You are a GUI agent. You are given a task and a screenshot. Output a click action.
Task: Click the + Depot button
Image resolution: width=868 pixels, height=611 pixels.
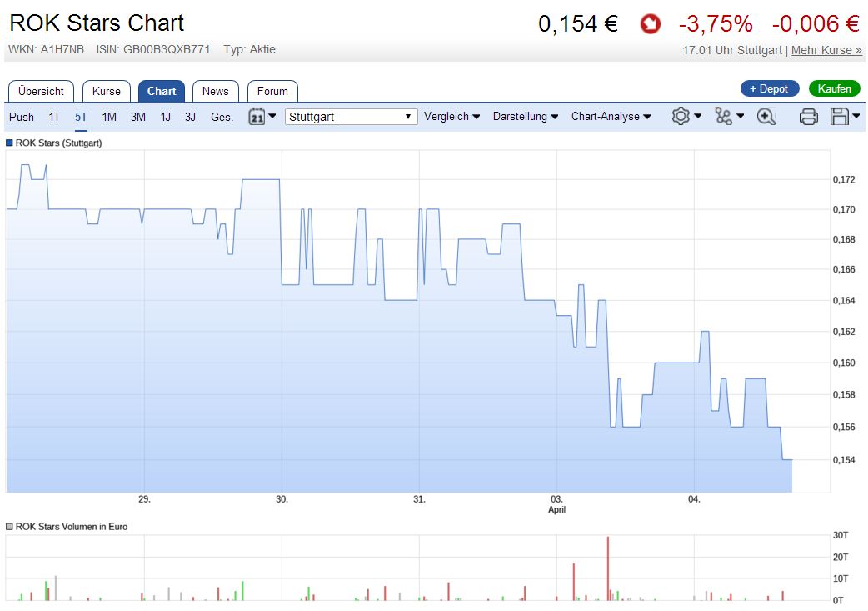pyautogui.click(x=770, y=88)
